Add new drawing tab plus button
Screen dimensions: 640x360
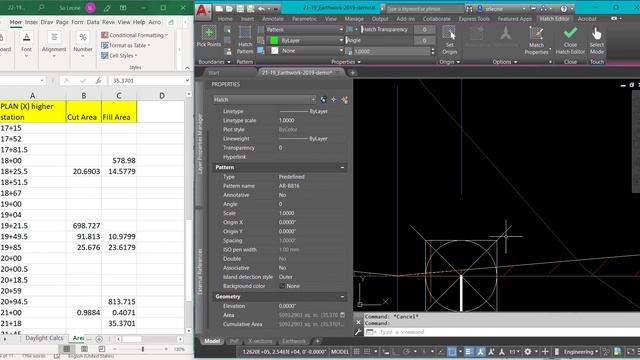(x=353, y=73)
